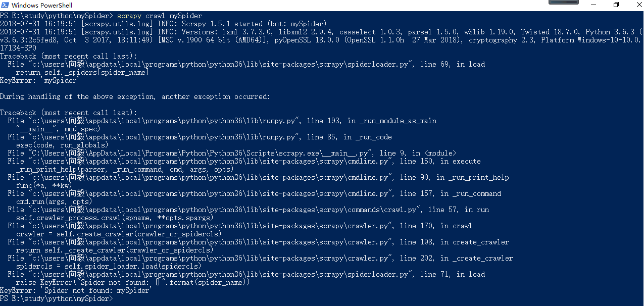Minimize the PowerShell window
This screenshot has height=306, width=644.
(x=592, y=5)
